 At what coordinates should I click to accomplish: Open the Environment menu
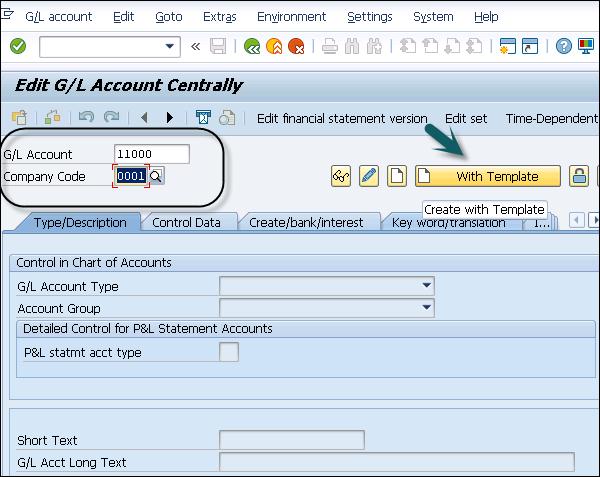point(292,17)
